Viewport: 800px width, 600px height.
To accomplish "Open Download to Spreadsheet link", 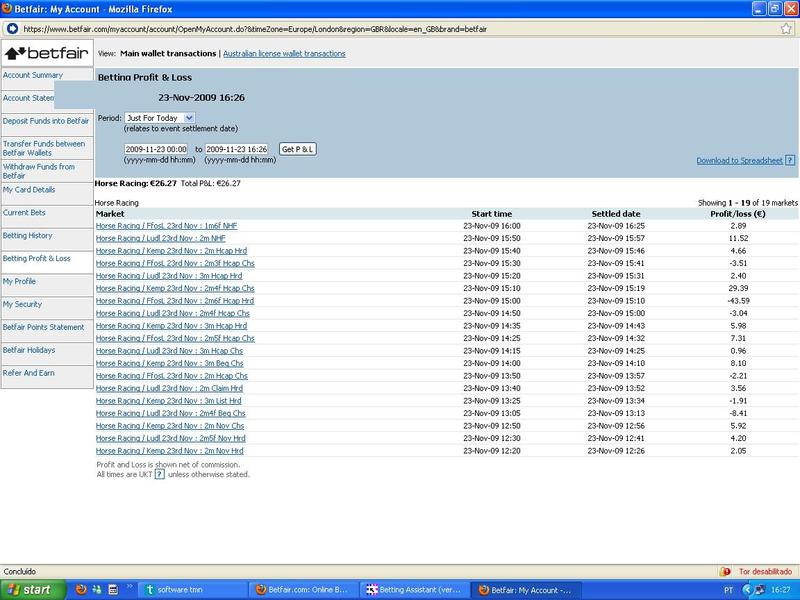I will click(739, 161).
